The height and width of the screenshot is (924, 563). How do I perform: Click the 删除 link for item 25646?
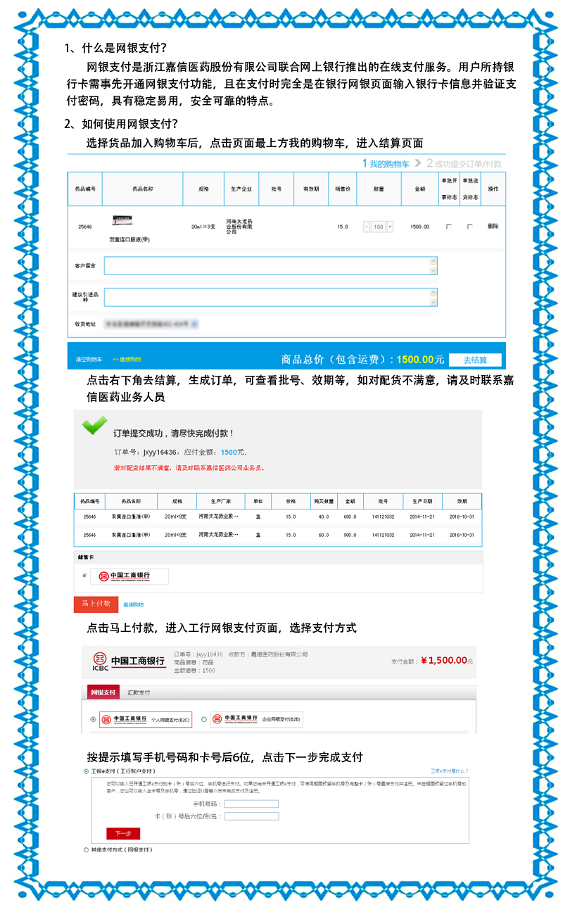(493, 227)
